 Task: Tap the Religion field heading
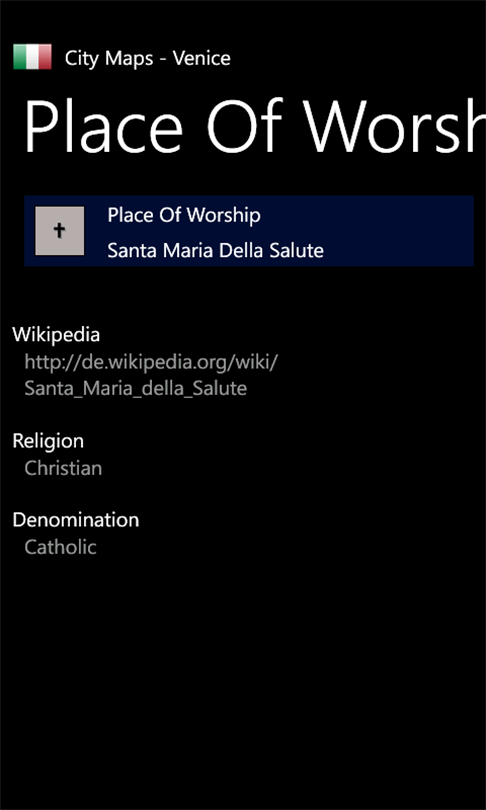[x=48, y=442]
